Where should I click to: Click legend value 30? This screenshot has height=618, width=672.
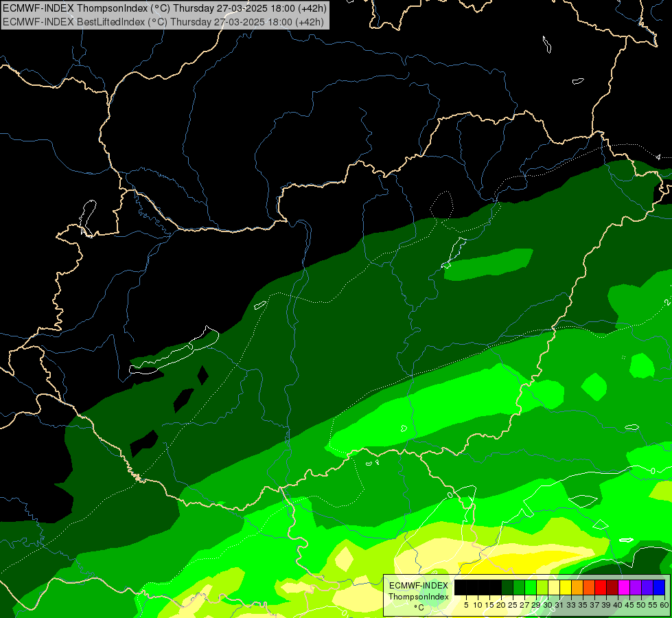548,605
